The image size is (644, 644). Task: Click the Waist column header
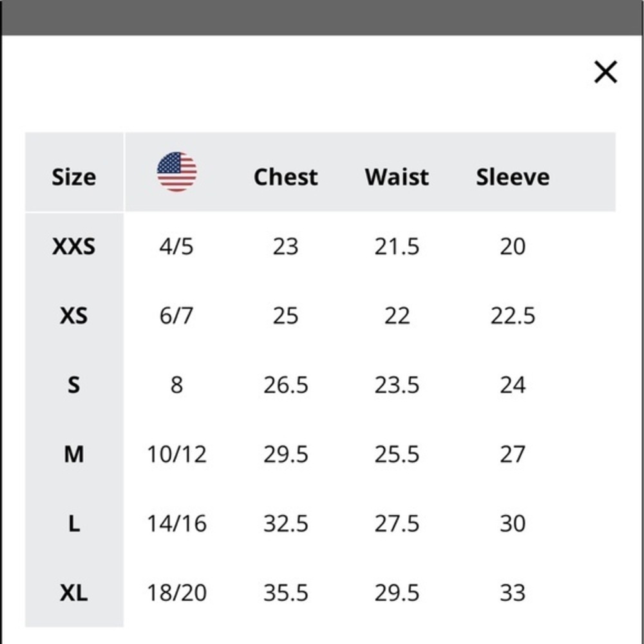[x=397, y=177]
